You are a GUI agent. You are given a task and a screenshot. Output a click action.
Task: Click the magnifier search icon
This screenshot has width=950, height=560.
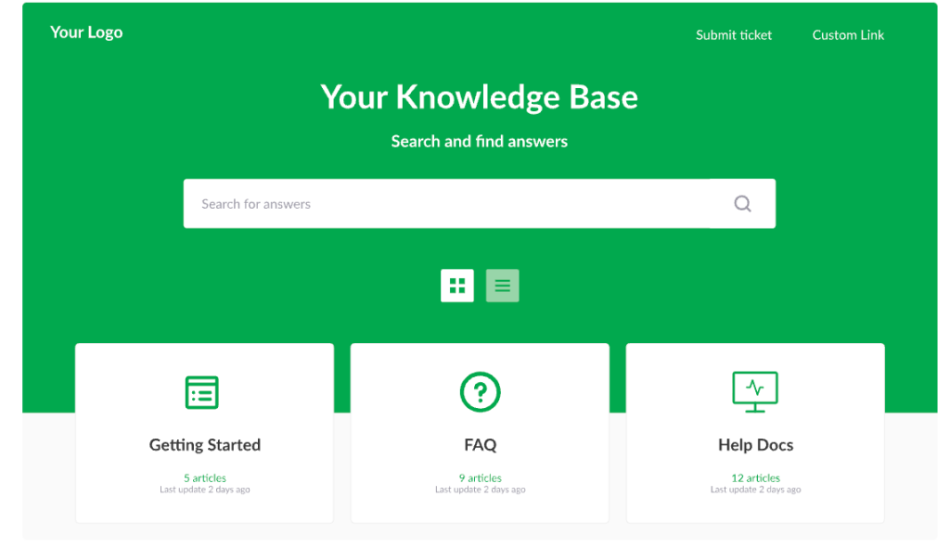pyautogui.click(x=742, y=204)
